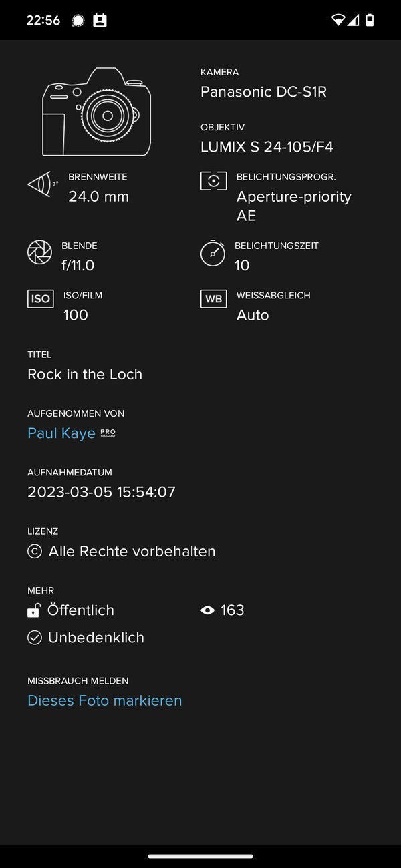The height and width of the screenshot is (868, 401).
Task: Click the copyright license icon
Action: (x=34, y=551)
